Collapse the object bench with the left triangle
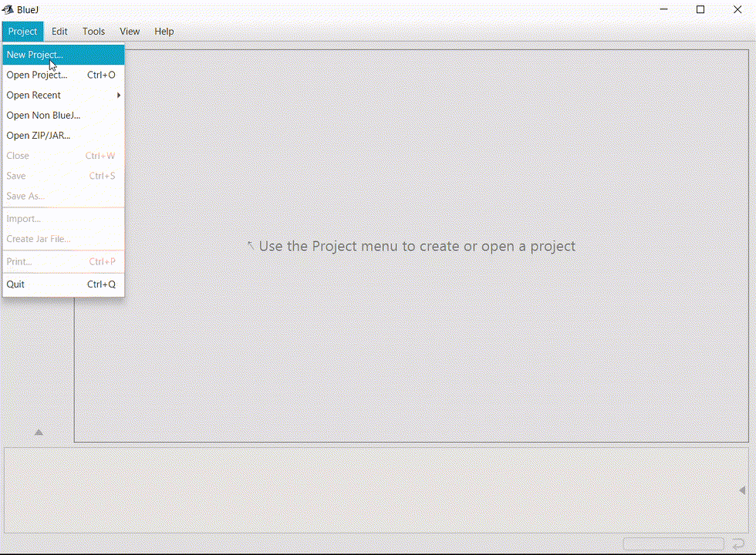Viewport: 756px width, 555px height. (742, 490)
